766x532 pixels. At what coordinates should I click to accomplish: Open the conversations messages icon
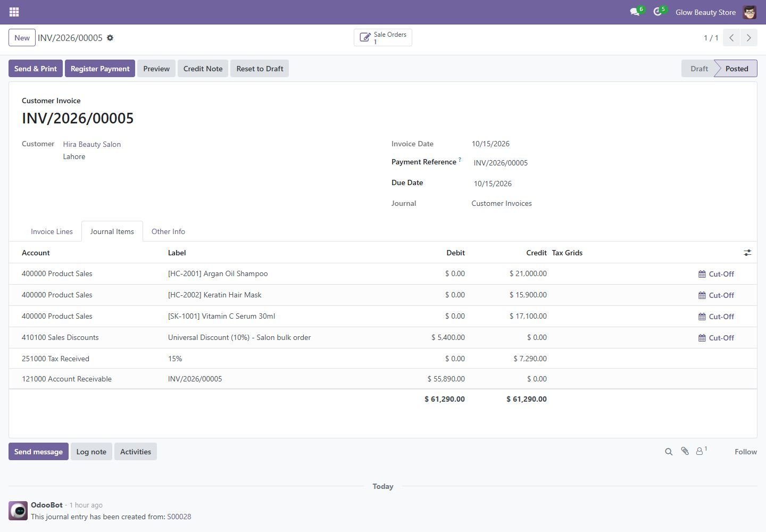click(x=635, y=12)
